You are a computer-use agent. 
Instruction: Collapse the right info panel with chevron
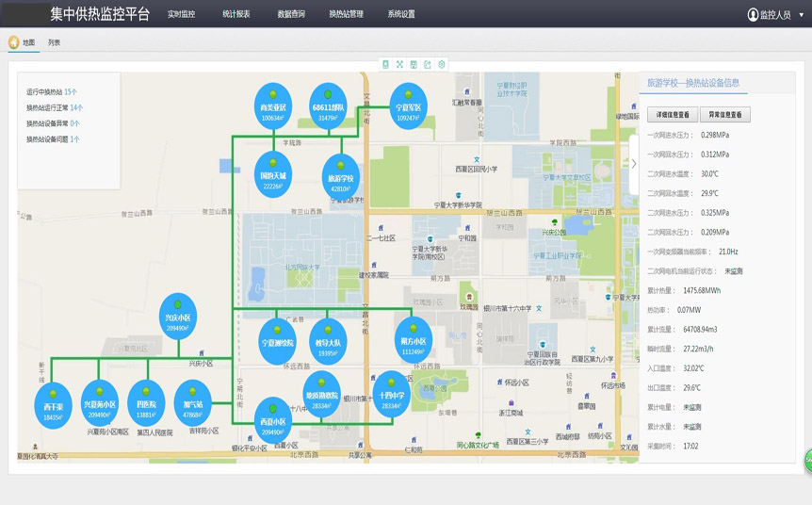pyautogui.click(x=633, y=164)
